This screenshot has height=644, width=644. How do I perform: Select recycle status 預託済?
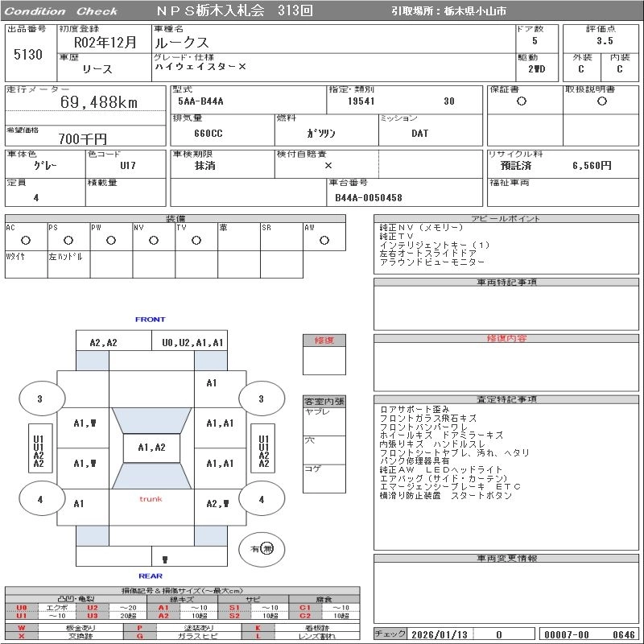pyautogui.click(x=516, y=166)
